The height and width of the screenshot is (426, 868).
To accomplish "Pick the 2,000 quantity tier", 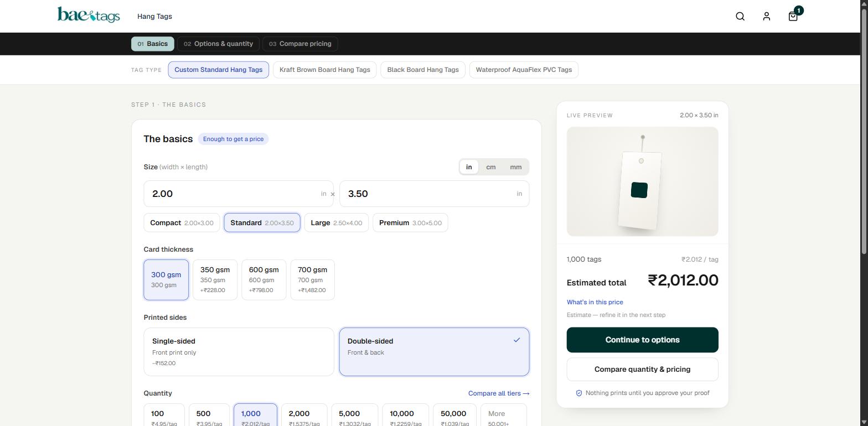I will (x=304, y=415).
